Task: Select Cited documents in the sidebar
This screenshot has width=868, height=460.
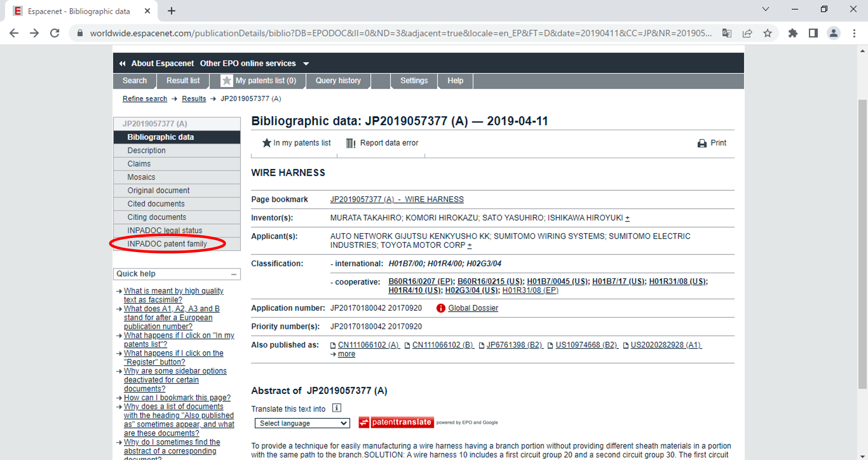Action: pyautogui.click(x=177, y=204)
